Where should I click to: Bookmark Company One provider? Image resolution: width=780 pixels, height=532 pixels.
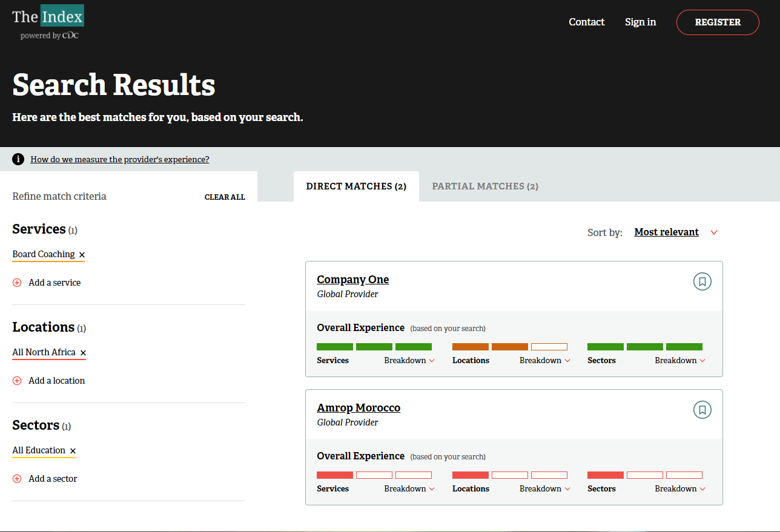pos(702,281)
